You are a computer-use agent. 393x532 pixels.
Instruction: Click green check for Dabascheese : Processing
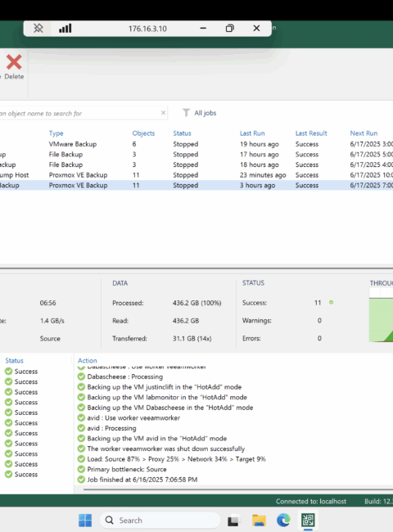[81, 376]
